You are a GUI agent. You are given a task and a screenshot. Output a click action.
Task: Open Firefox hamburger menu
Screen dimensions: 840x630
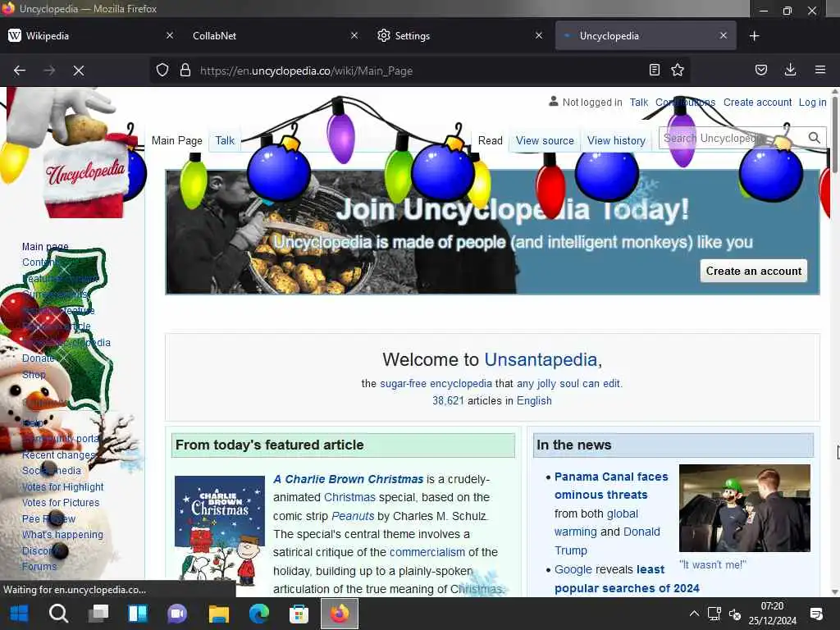click(x=819, y=71)
